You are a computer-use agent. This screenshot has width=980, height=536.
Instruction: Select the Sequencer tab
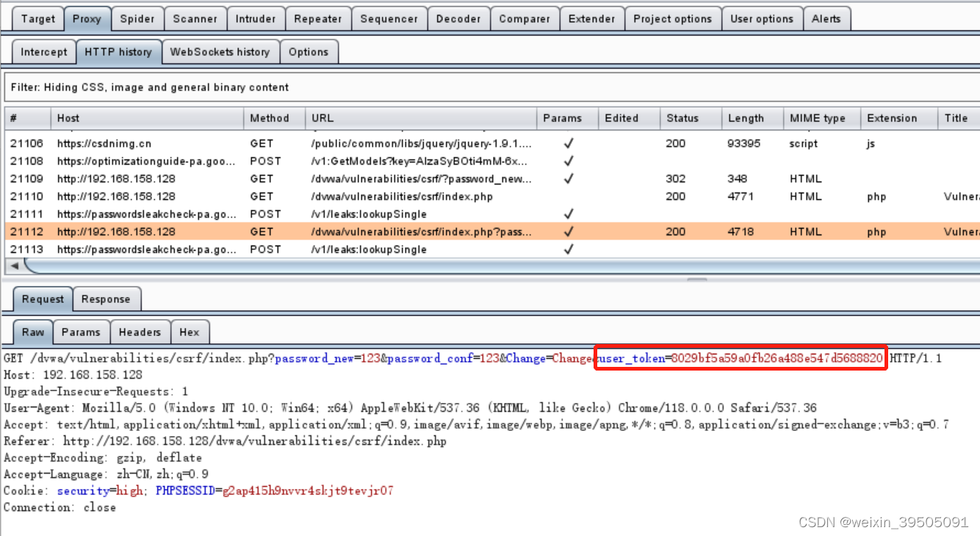pyautogui.click(x=389, y=19)
